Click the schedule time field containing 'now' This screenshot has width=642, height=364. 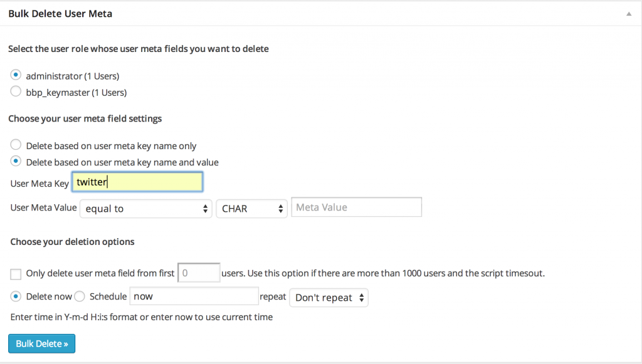click(x=194, y=296)
